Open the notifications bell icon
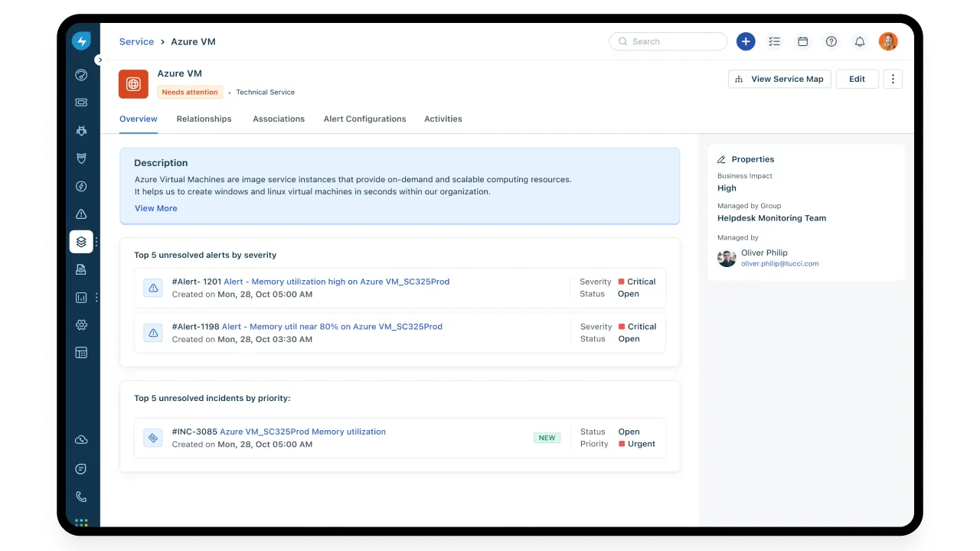Viewport: 980px width, 551px height. pyautogui.click(x=860, y=41)
